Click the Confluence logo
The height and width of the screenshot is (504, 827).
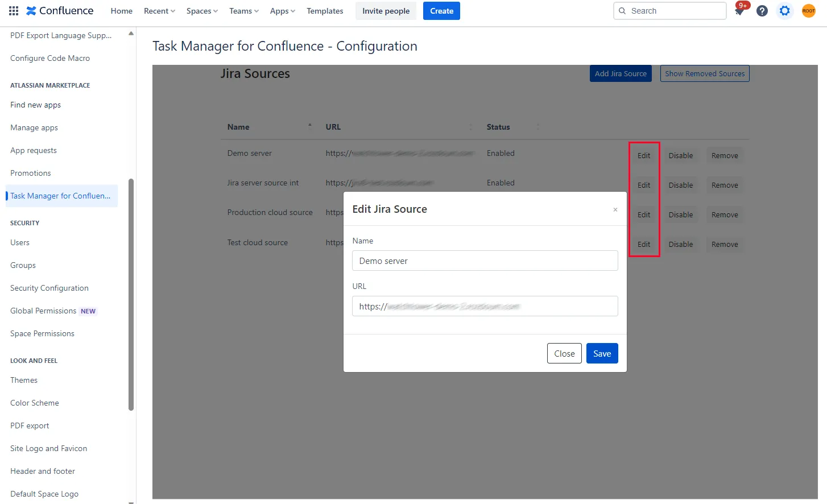click(x=60, y=11)
